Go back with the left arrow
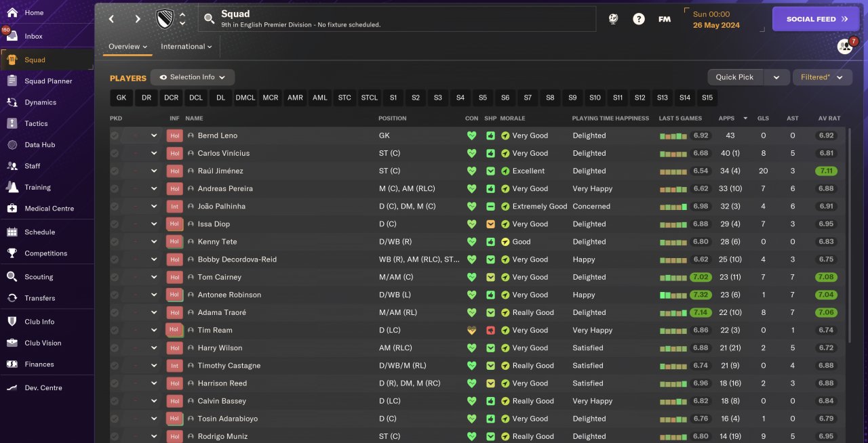The height and width of the screenshot is (443, 868). (112, 19)
